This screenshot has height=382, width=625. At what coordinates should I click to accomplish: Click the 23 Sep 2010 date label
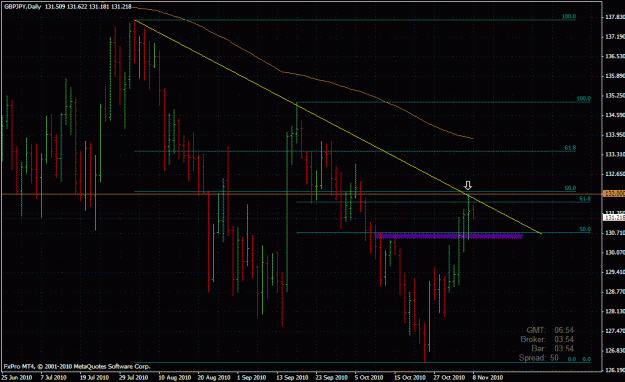[332, 377]
